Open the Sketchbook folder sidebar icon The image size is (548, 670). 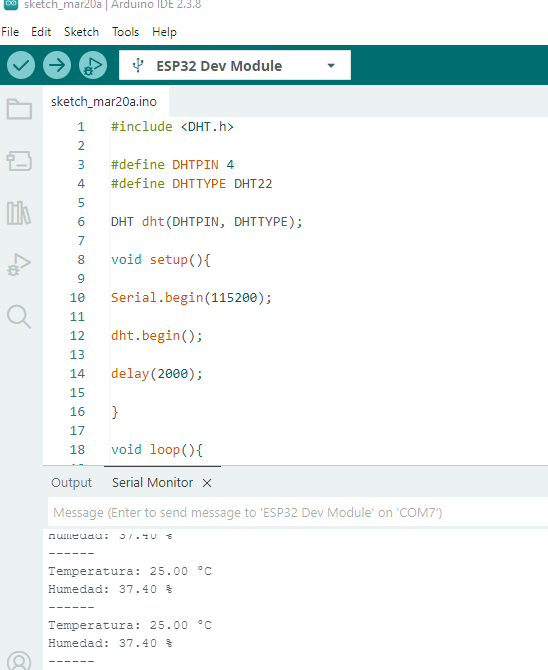(x=19, y=109)
